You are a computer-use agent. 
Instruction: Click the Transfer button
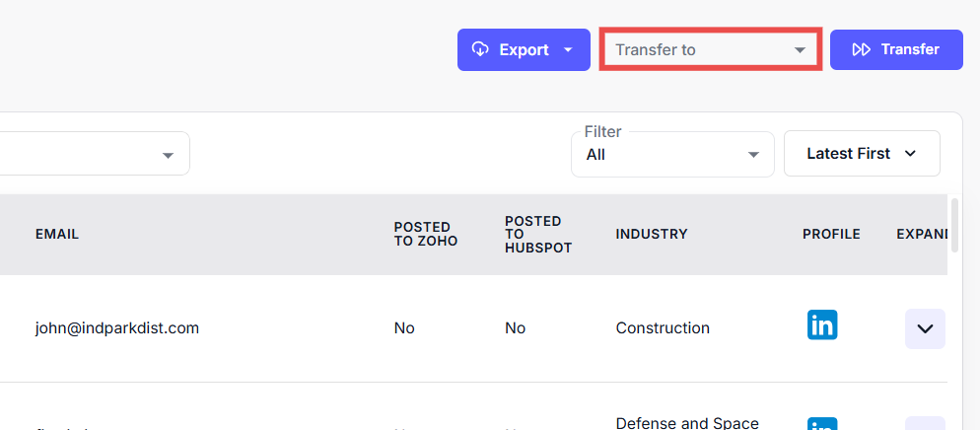[896, 49]
